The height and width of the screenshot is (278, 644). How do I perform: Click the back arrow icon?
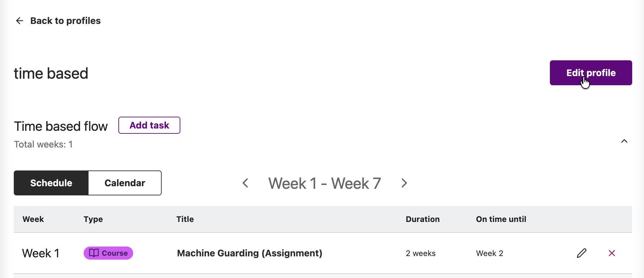click(20, 21)
